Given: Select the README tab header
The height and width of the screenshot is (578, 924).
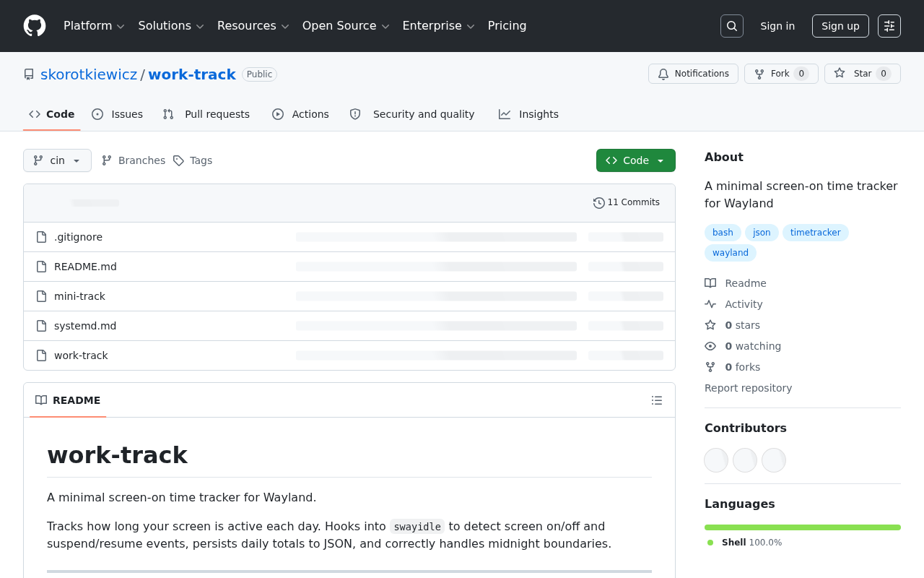Looking at the screenshot, I should pyautogui.click(x=68, y=400).
